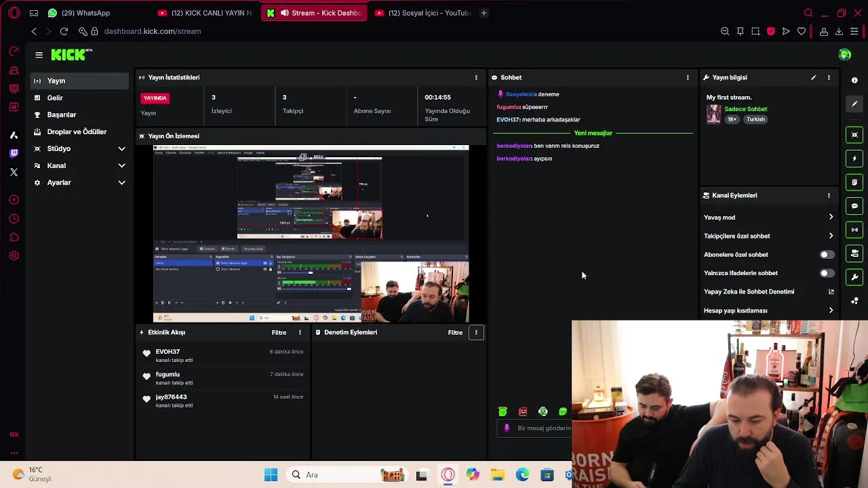Click the 18+ tag
Image resolution: width=868 pixels, height=488 pixels.
pos(732,119)
